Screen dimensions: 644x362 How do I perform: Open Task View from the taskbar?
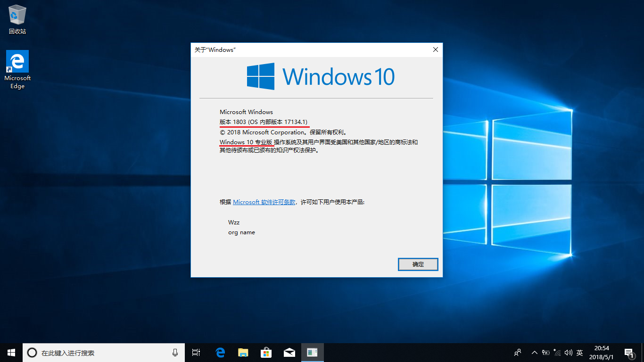click(x=197, y=353)
